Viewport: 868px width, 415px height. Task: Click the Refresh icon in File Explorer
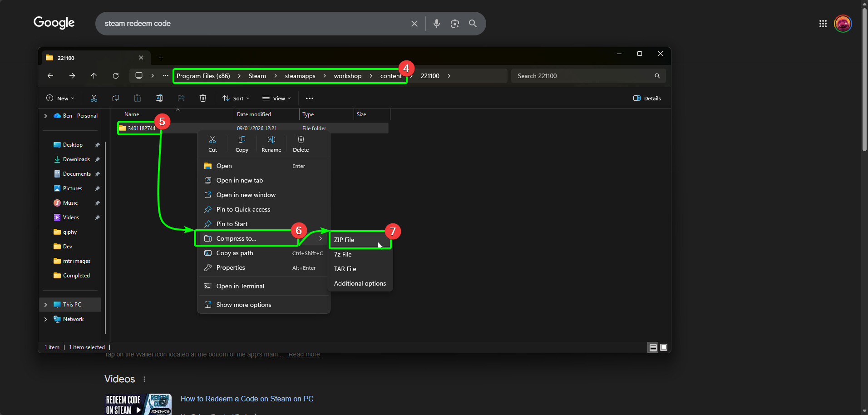116,76
